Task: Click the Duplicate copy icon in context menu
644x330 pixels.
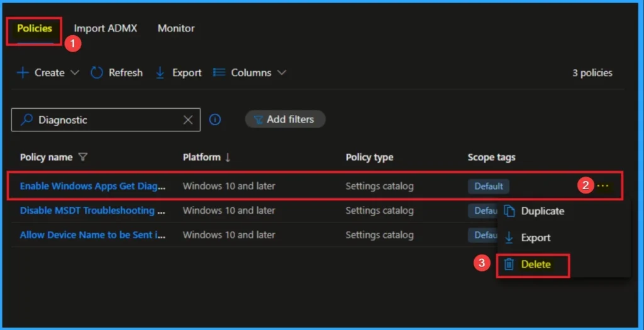Action: (x=509, y=211)
